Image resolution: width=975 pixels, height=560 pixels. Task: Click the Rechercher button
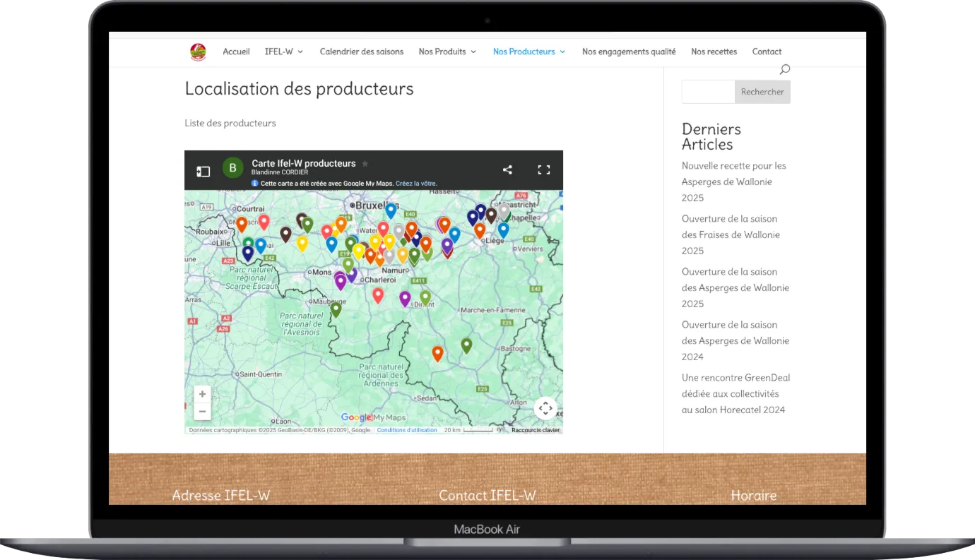click(762, 92)
